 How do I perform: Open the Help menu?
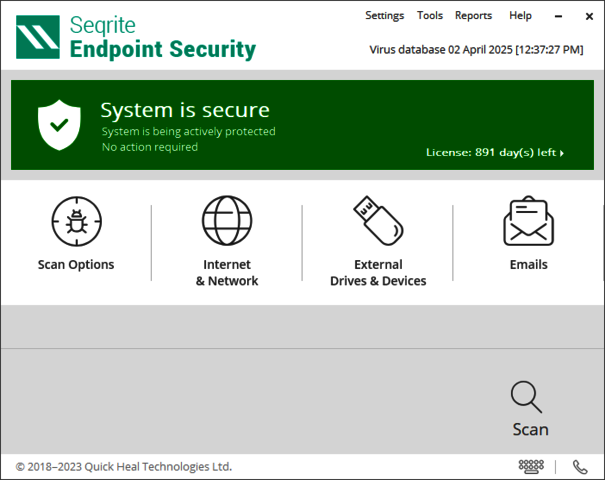point(520,16)
